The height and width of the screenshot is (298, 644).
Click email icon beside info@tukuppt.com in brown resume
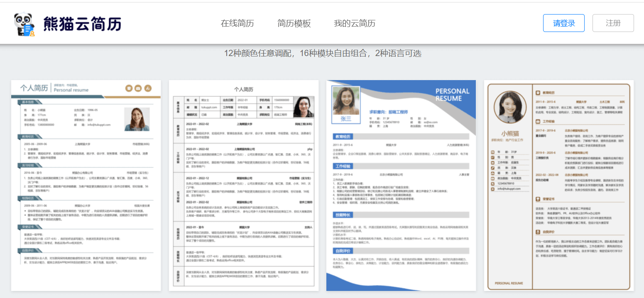coord(493,188)
